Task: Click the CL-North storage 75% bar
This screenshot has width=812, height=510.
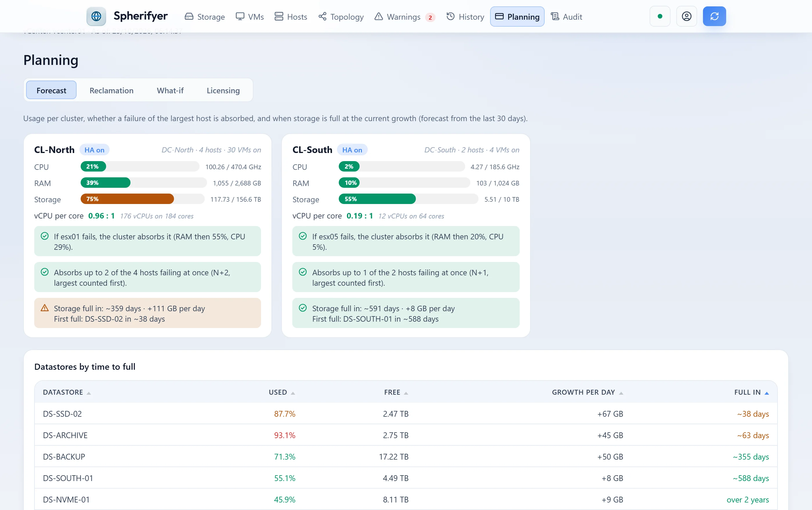Action: pos(142,199)
